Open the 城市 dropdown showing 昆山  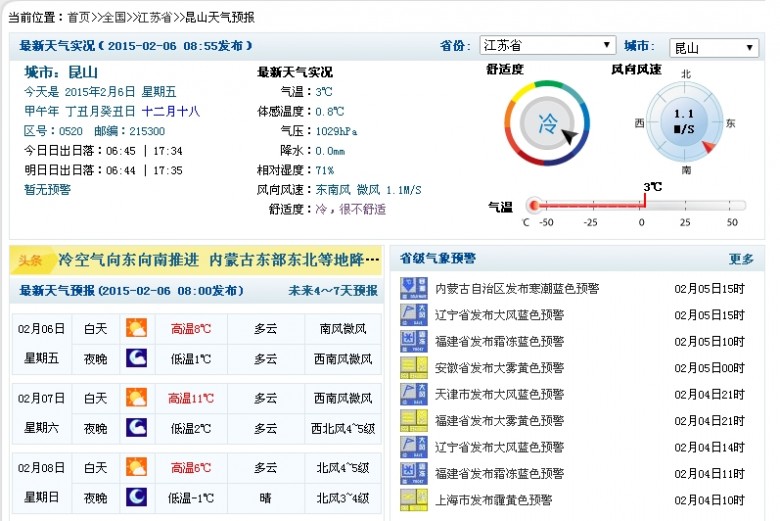[x=714, y=47]
